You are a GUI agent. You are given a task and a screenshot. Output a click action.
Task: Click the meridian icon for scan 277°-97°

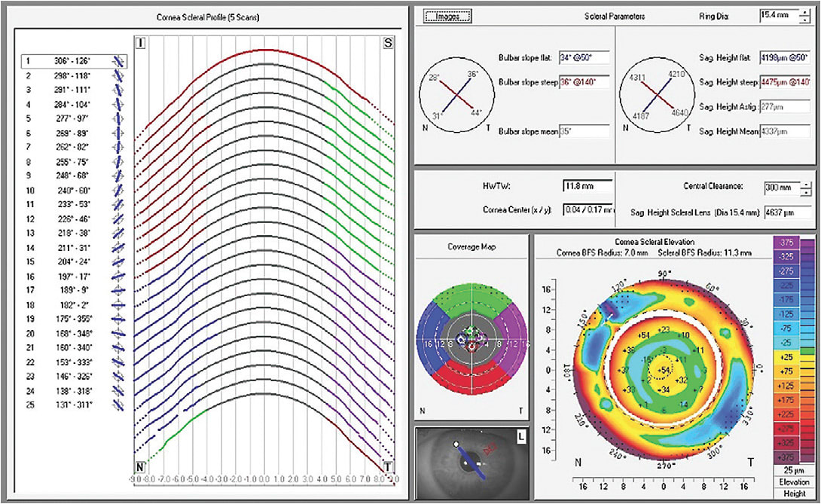pyautogui.click(x=119, y=119)
